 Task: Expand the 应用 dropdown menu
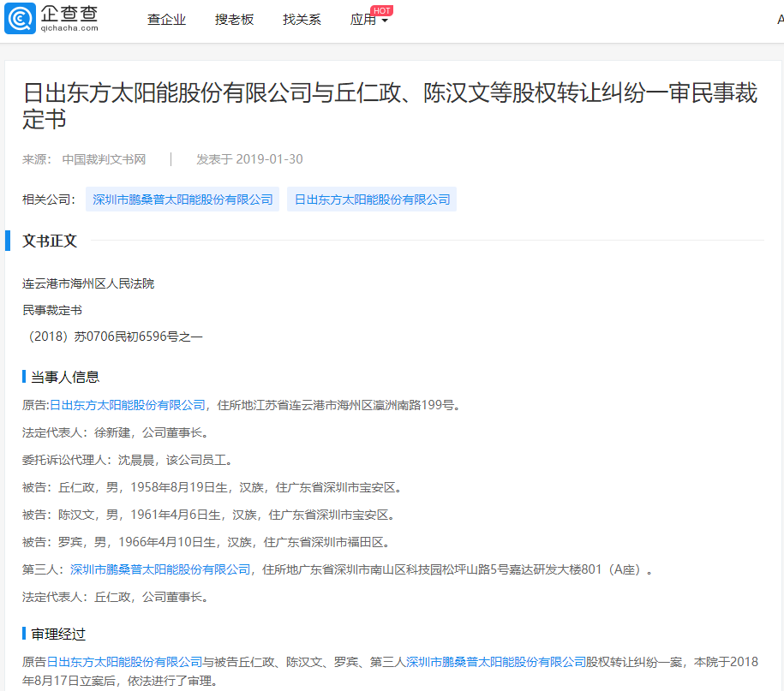pos(368,20)
